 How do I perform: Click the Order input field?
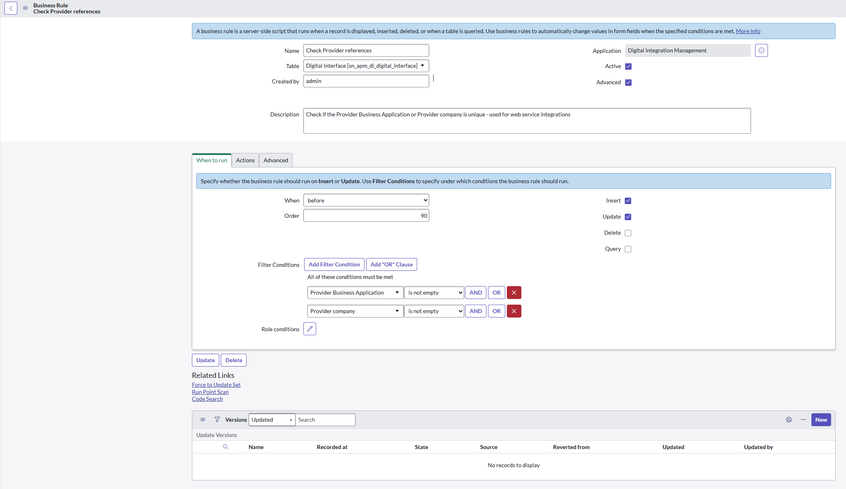[x=366, y=215]
